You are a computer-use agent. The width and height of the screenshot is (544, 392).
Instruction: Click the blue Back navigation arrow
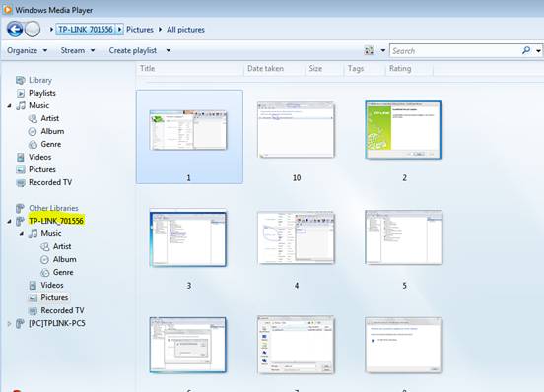point(15,30)
